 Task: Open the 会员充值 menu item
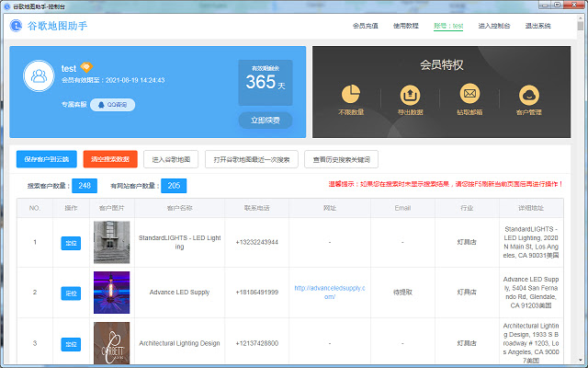pos(366,26)
